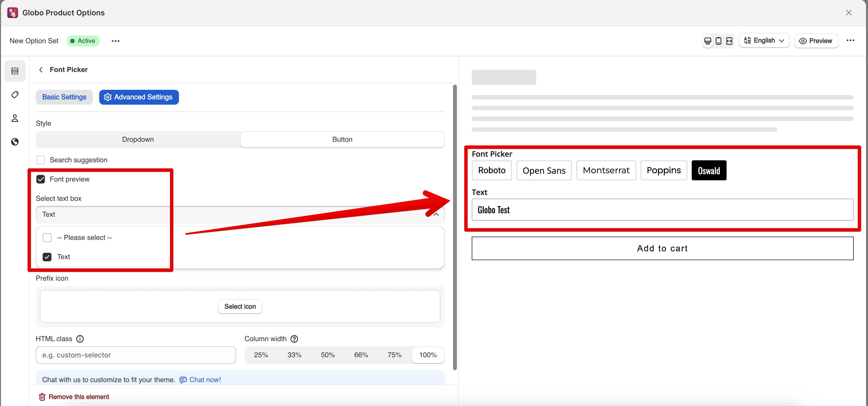
Task: Set column width to 50%
Action: (327, 355)
